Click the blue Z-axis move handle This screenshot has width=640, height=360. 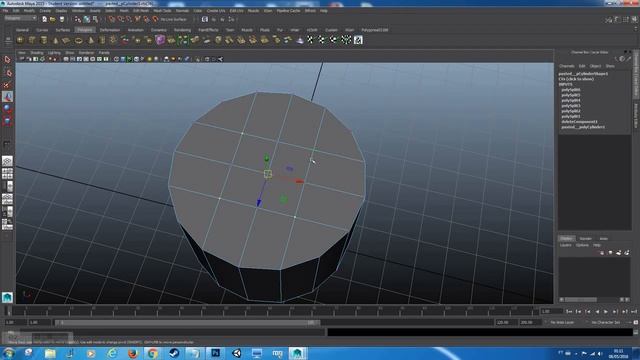(259, 203)
